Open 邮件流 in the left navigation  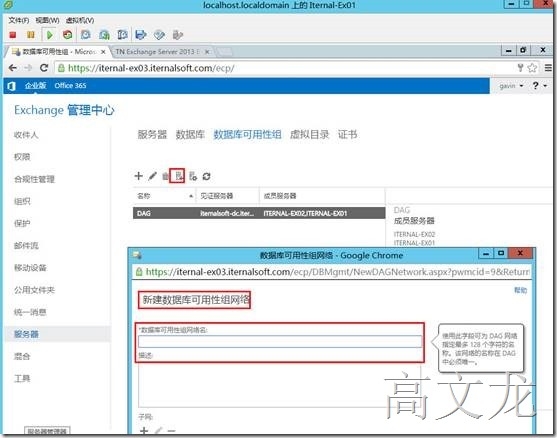click(x=26, y=245)
